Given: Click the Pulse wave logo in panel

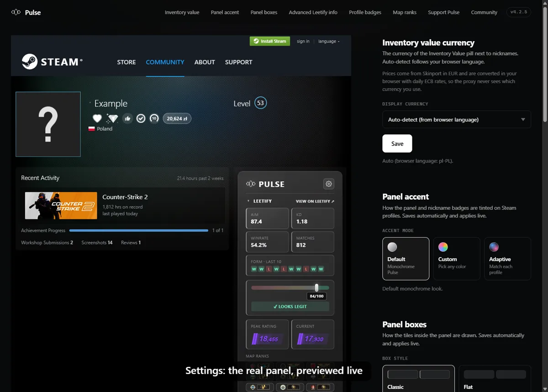Looking at the screenshot, I should tap(251, 184).
